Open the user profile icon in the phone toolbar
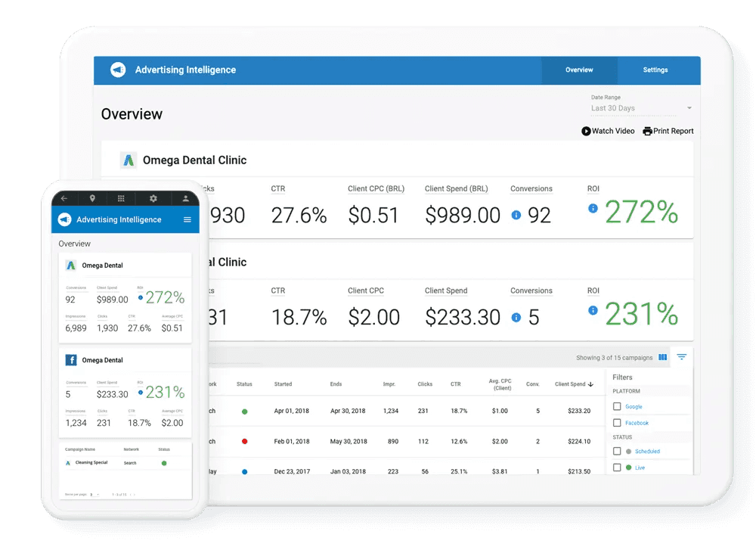 [x=186, y=198]
